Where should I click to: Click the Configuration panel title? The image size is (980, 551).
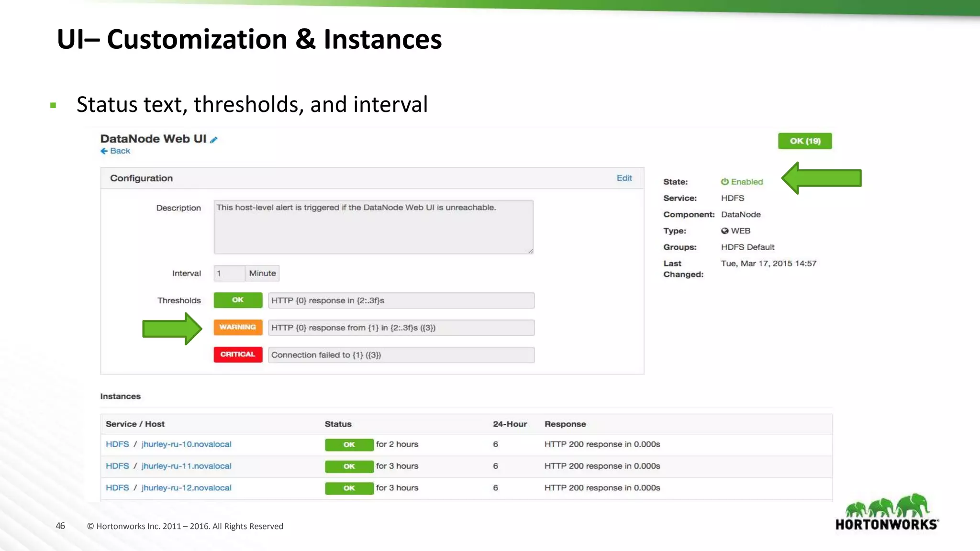coord(141,178)
